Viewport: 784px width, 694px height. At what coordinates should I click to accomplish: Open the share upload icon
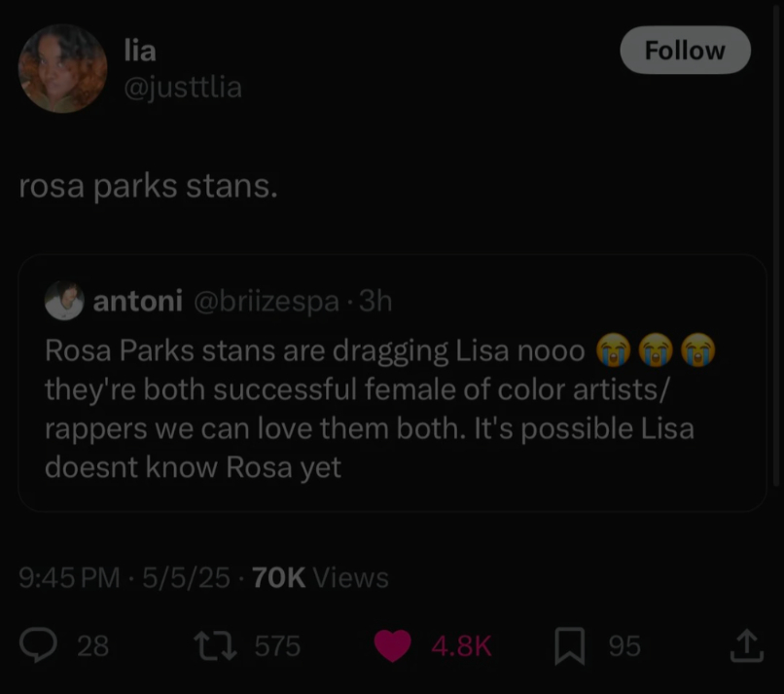746,644
